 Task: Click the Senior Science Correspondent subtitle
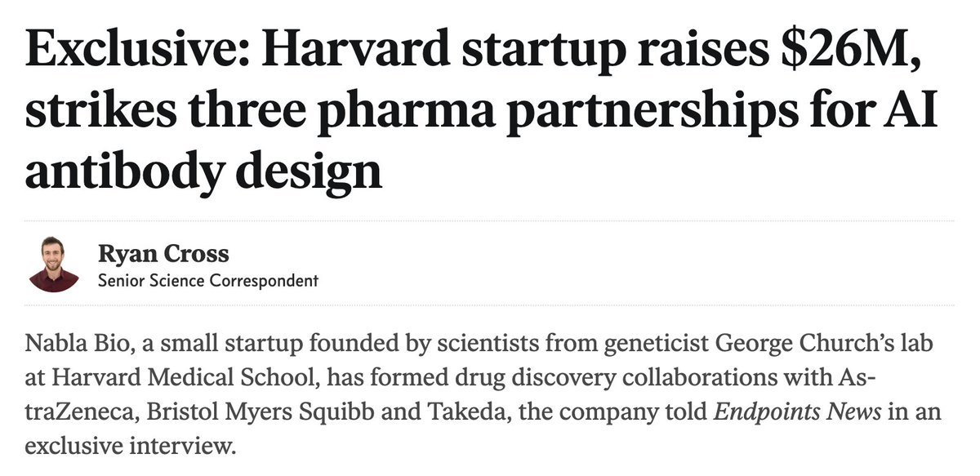[207, 281]
